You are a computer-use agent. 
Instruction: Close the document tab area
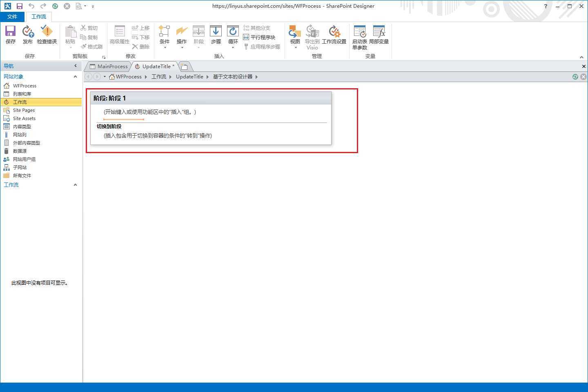pyautogui.click(x=584, y=66)
